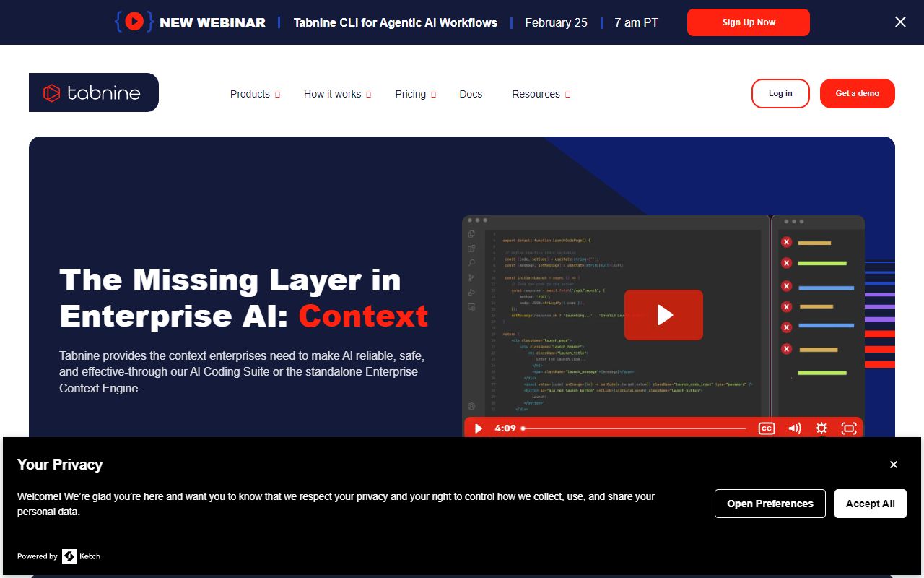Open video settings gear

821,428
